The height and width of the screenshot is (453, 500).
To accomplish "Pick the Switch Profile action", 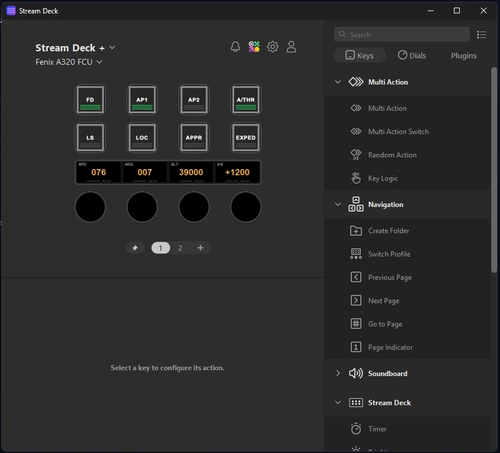I will [x=407, y=254].
